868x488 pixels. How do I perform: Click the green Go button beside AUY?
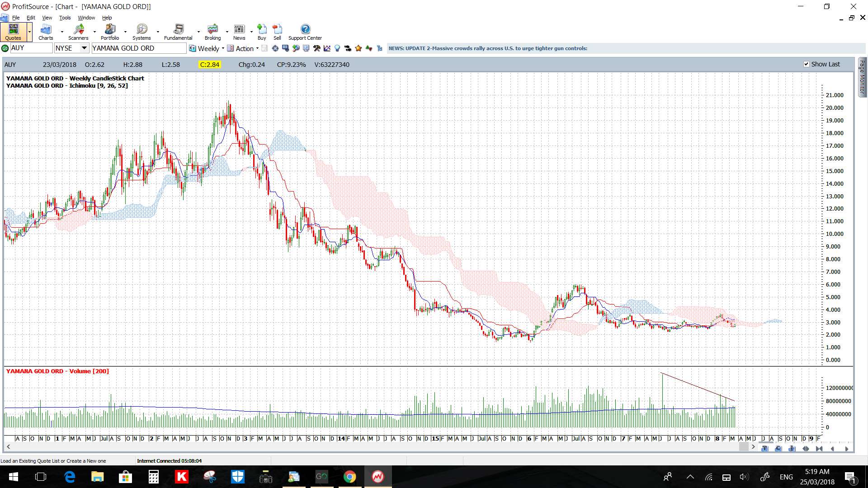(x=5, y=48)
